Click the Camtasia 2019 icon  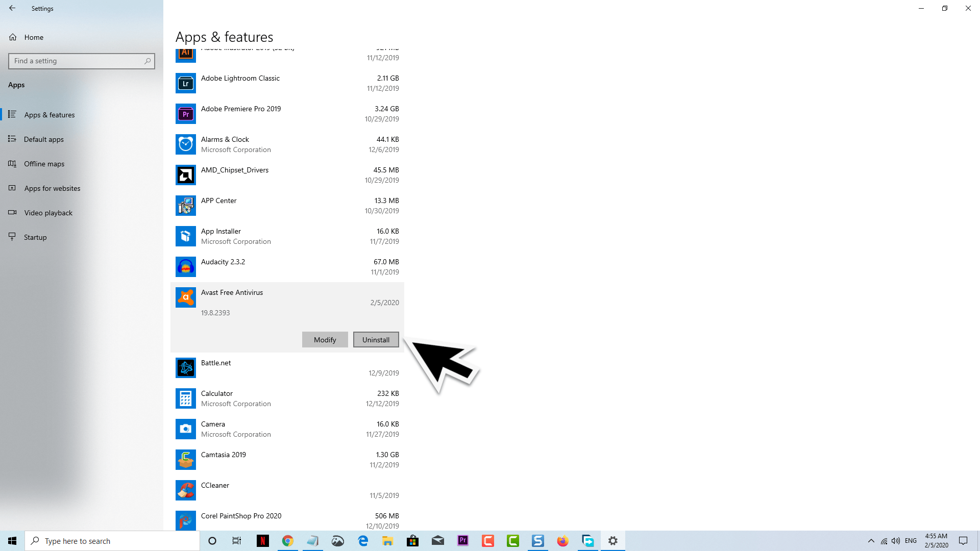(x=186, y=460)
